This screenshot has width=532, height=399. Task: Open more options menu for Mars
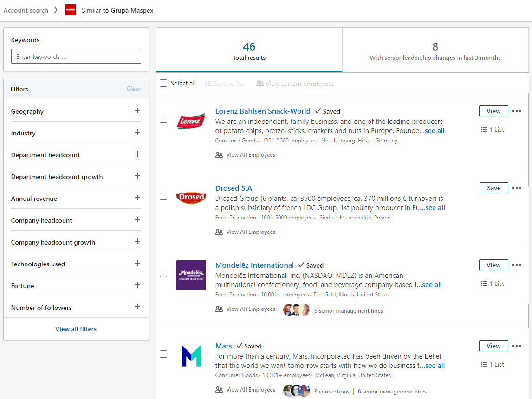[x=516, y=346]
